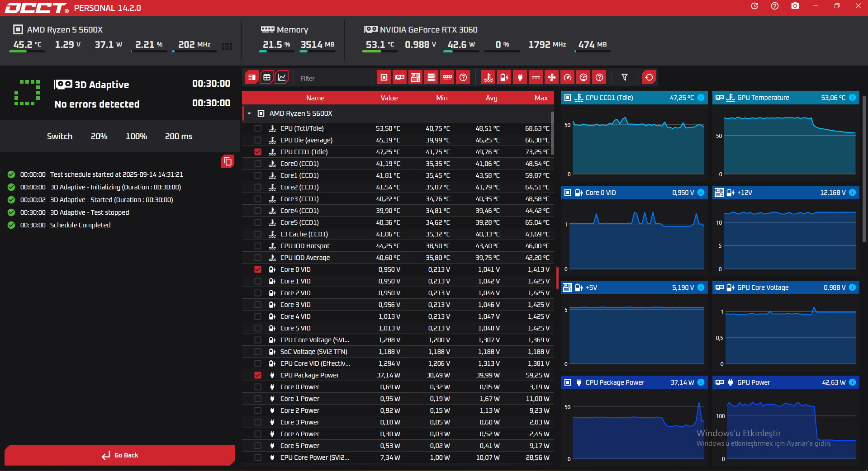Click the update refresh icon in title bar
The image size is (868, 471).
click(754, 6)
